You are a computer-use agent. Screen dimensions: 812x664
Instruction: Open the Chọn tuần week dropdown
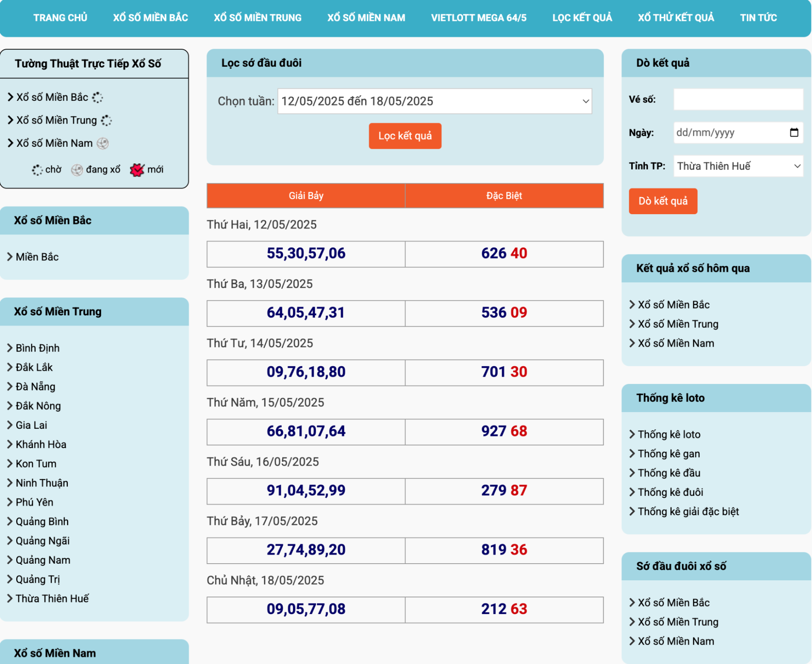(x=435, y=101)
